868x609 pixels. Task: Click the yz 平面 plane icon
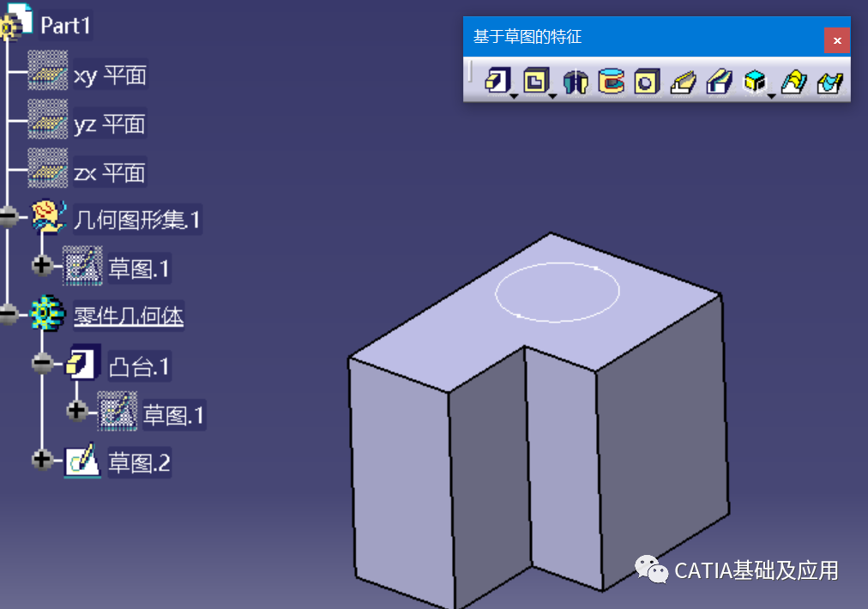tap(48, 119)
